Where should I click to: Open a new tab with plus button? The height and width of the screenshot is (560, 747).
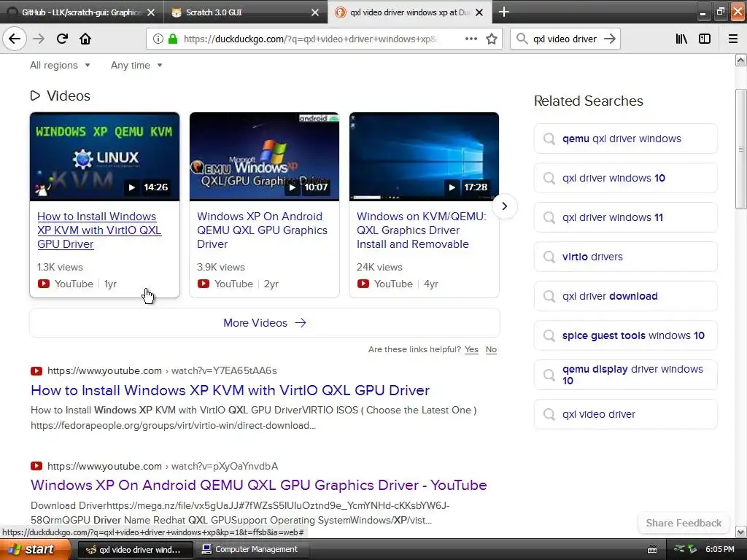[504, 12]
